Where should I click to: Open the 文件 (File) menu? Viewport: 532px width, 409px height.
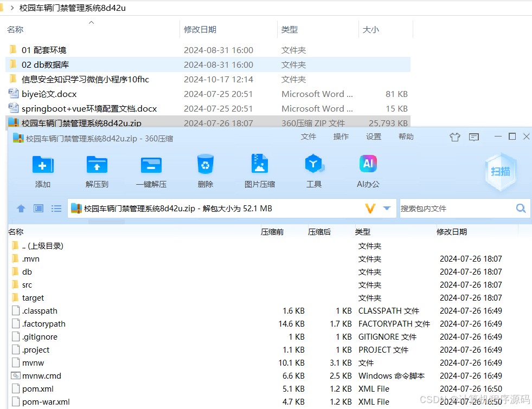(309, 137)
